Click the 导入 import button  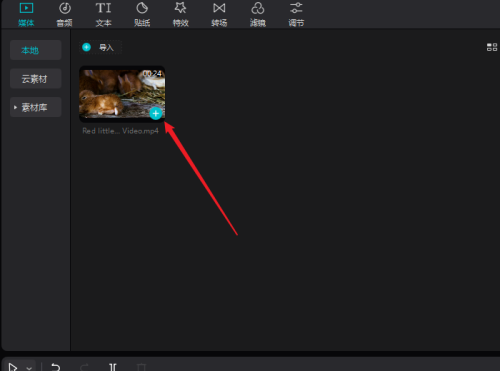pos(101,47)
